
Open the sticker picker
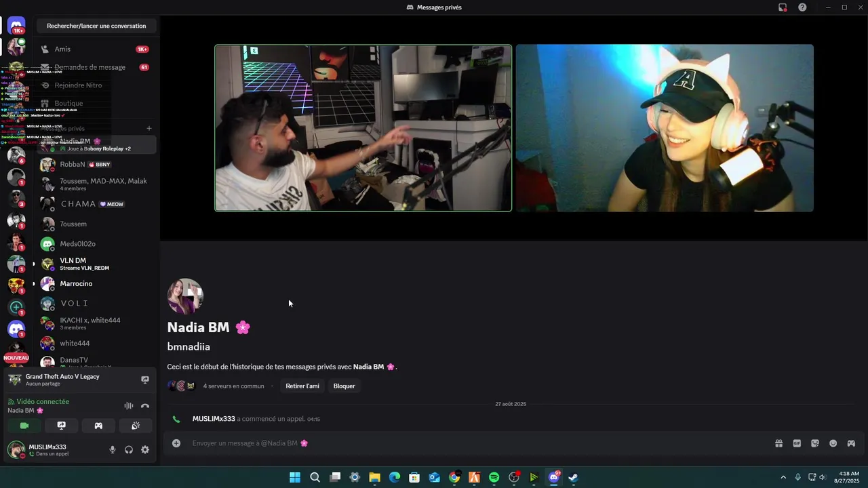[x=815, y=443]
